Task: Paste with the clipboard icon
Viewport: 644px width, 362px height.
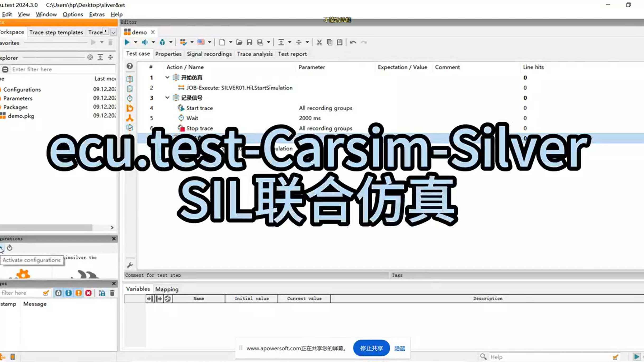Action: pos(340,42)
